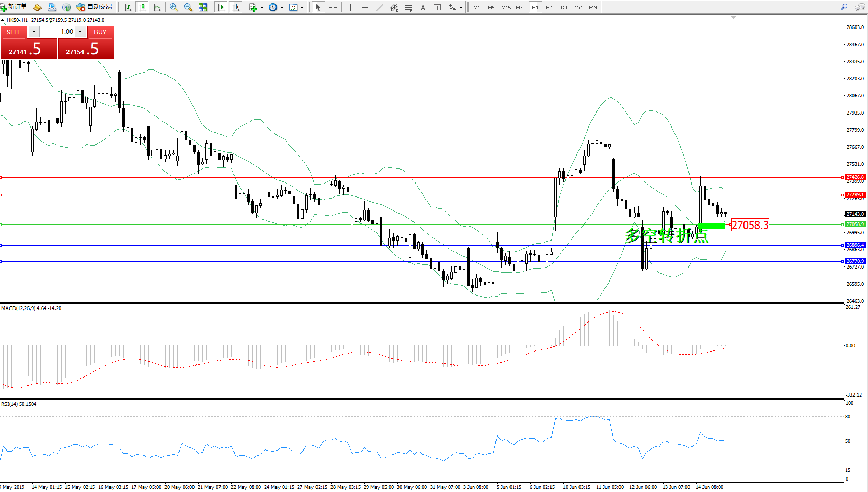Image resolution: width=868 pixels, height=492 pixels.
Task: Open the templates dropdown arrow
Action: pos(302,7)
